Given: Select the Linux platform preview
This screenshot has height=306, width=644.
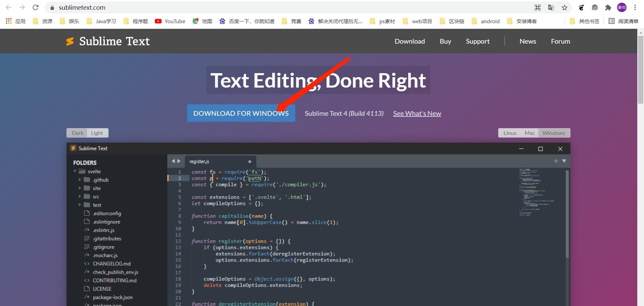Looking at the screenshot, I should (x=510, y=133).
